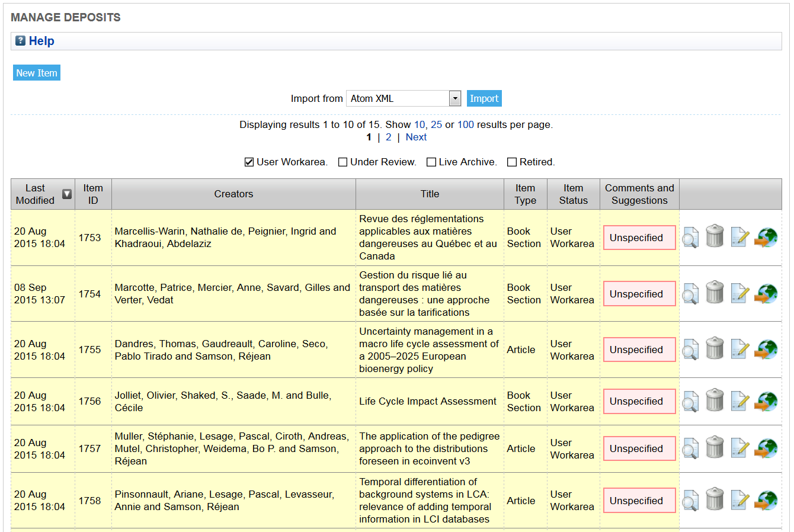Click Unspecified comment box for item 1758
The height and width of the screenshot is (532, 794).
(x=639, y=501)
